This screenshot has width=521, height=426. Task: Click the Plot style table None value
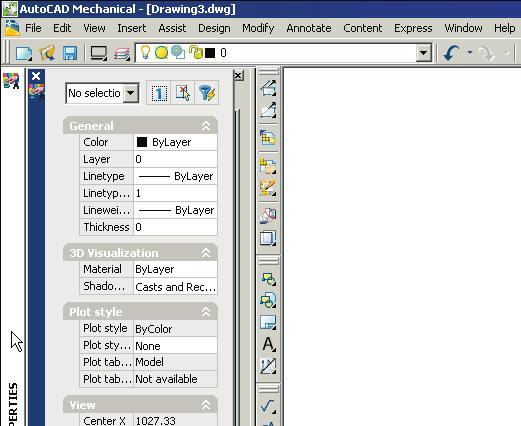175,345
